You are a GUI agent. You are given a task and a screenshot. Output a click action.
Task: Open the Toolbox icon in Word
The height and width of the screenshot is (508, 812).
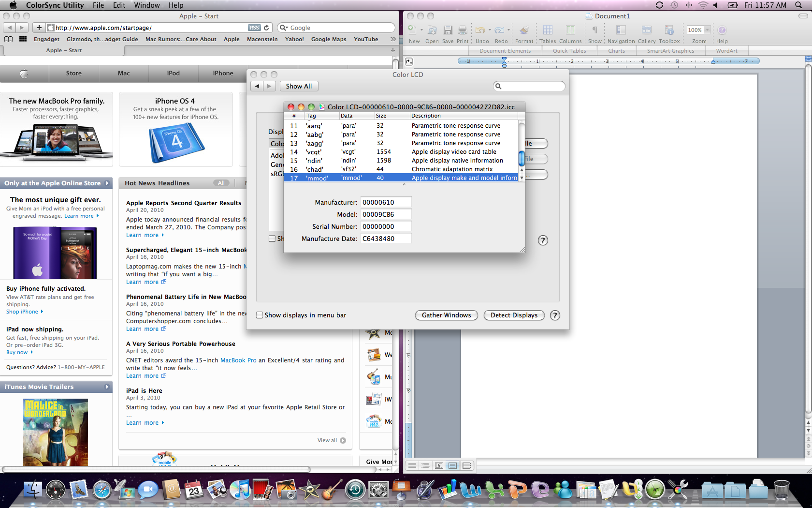click(x=669, y=30)
